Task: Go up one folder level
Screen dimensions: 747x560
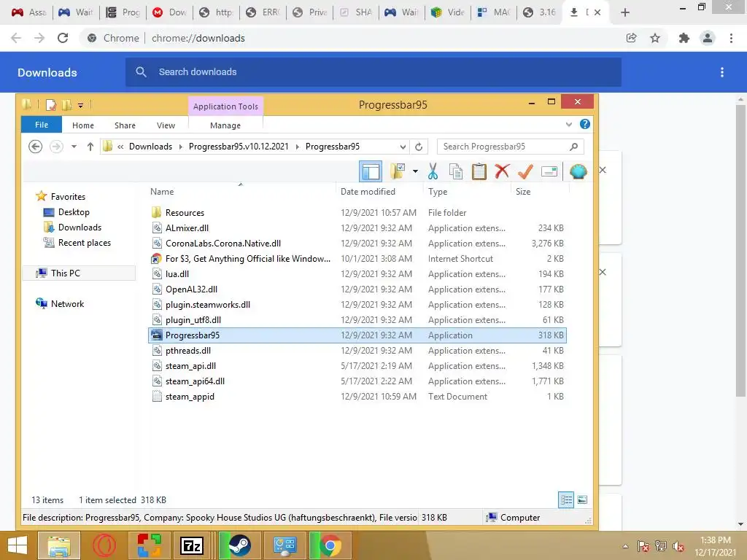Action: pyautogui.click(x=90, y=147)
